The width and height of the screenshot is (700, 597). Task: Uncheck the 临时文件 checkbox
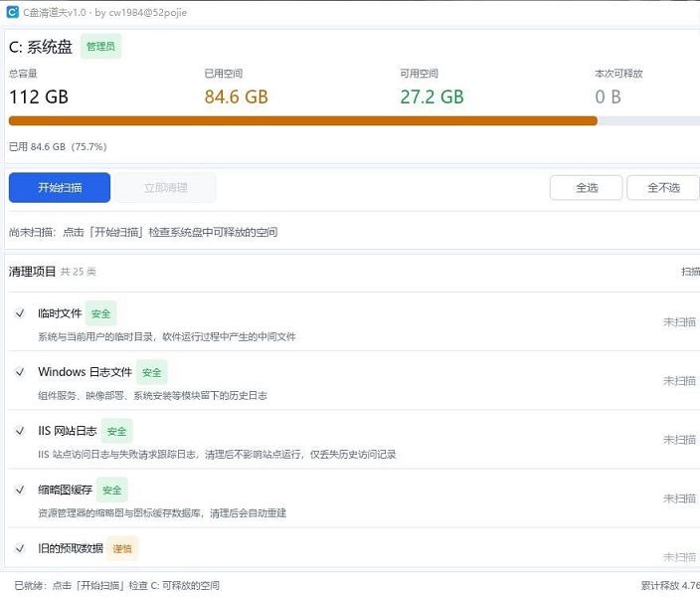(x=20, y=313)
